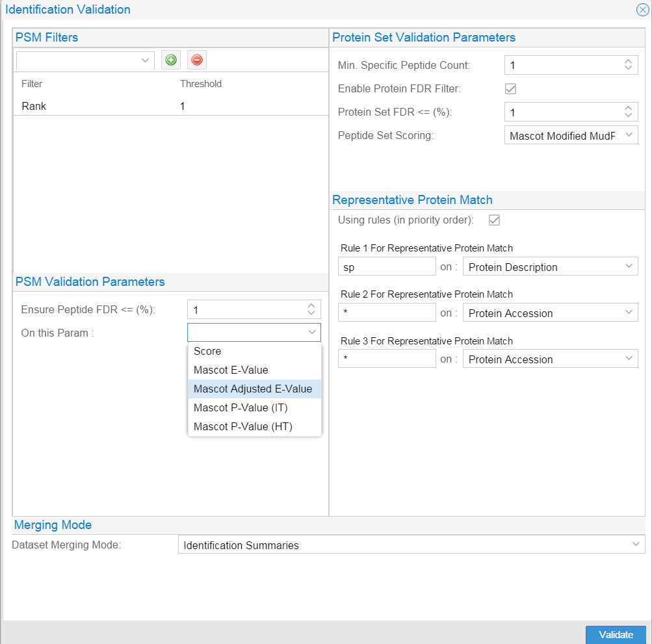The image size is (652, 644).
Task: Toggle the Using rules in priority order checkbox
Action: 494,220
